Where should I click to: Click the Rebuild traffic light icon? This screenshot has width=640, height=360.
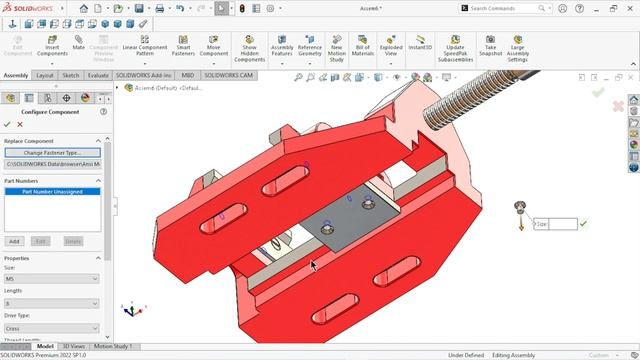pyautogui.click(x=242, y=8)
